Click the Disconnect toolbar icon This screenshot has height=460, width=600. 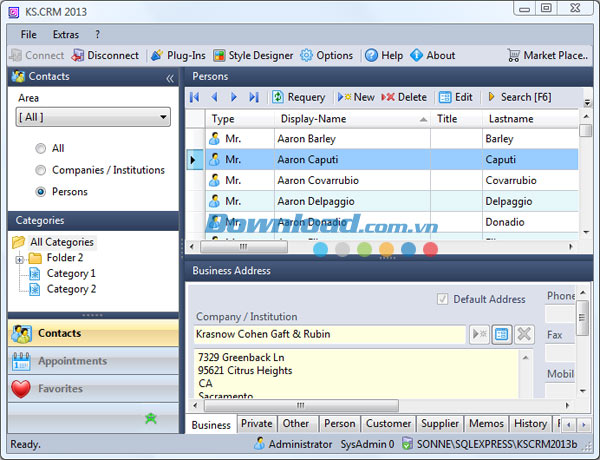click(x=78, y=55)
